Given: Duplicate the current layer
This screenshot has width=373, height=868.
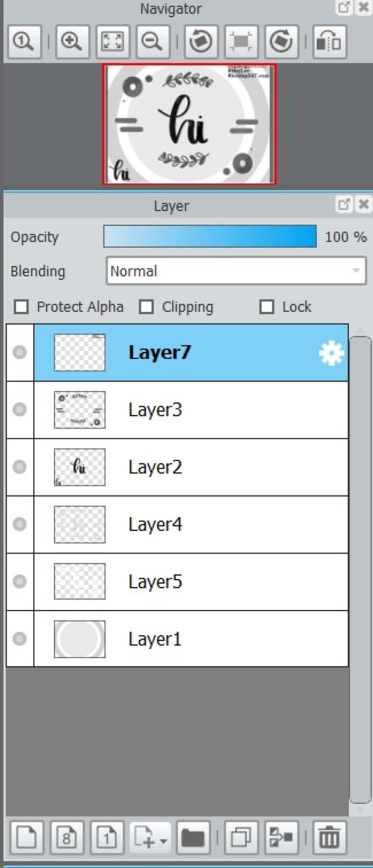Looking at the screenshot, I should coord(241,837).
